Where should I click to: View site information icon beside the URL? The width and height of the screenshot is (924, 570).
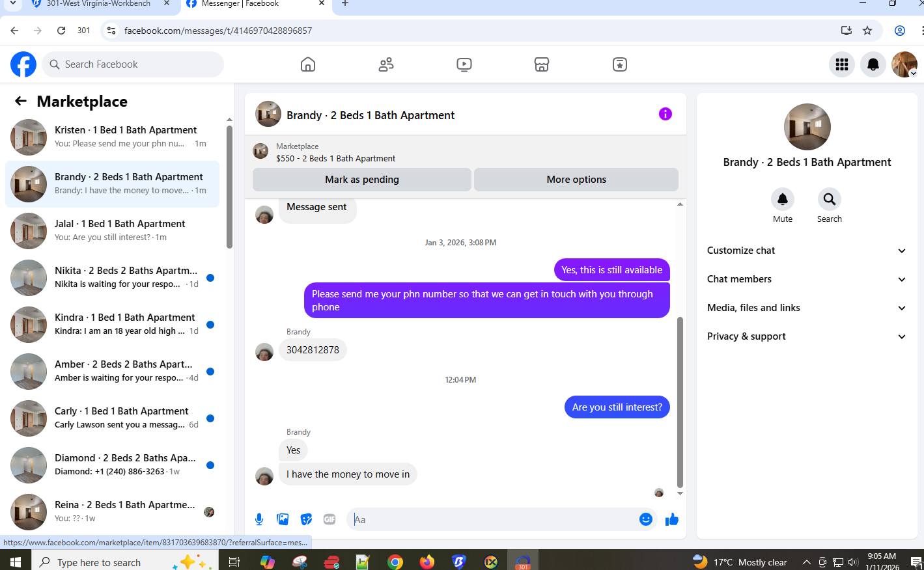point(111,31)
